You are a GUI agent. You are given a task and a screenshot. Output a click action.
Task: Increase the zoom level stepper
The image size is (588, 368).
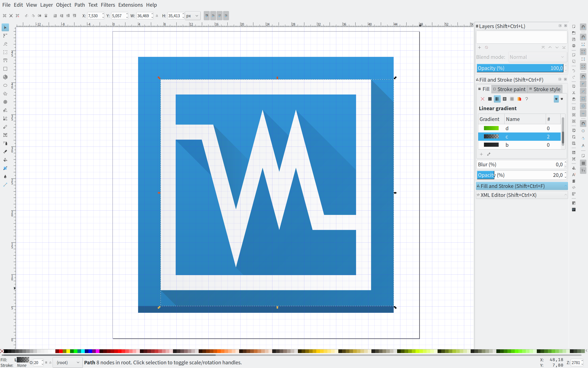[x=582, y=361]
